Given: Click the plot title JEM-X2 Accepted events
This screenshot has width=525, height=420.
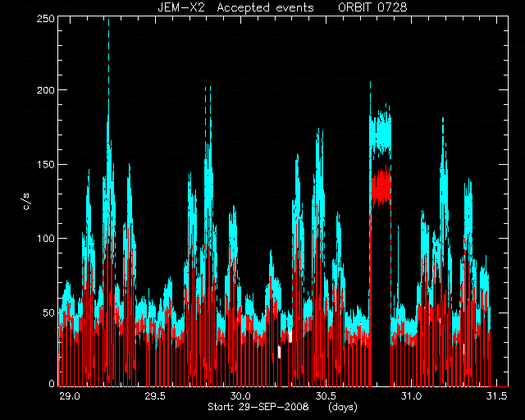Looking at the screenshot, I should point(235,7).
